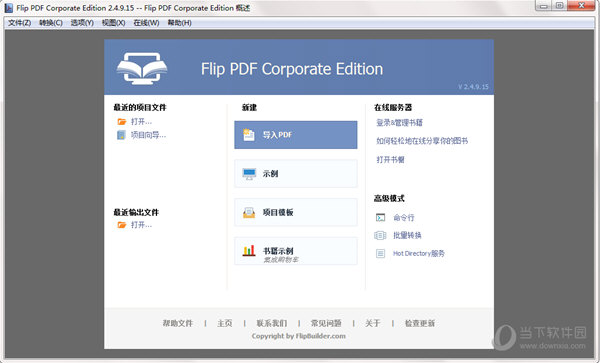Close the Flip PDF window
Image resolution: width=600 pixels, height=363 pixels.
tap(581, 5)
